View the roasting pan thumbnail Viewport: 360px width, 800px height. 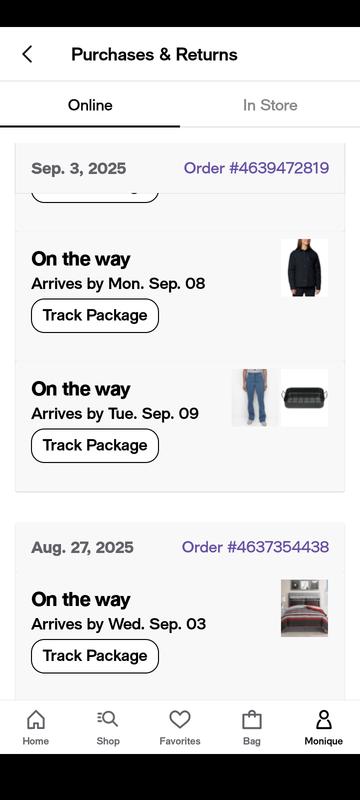point(304,397)
